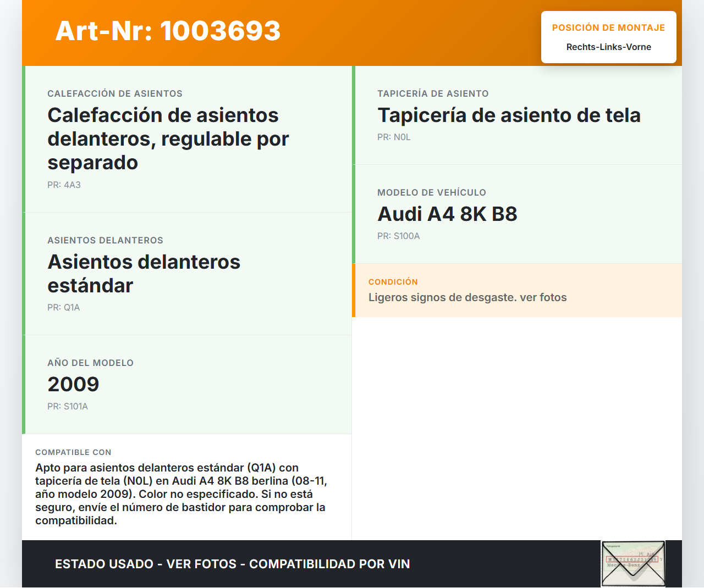
Task: Click the PR: 4A3 code
Action: click(64, 185)
